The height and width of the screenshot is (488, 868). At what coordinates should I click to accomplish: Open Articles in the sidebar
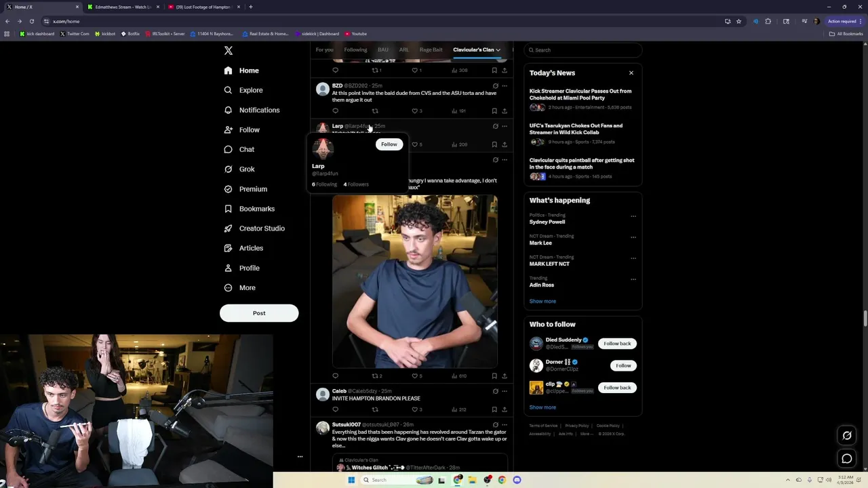[x=243, y=248]
